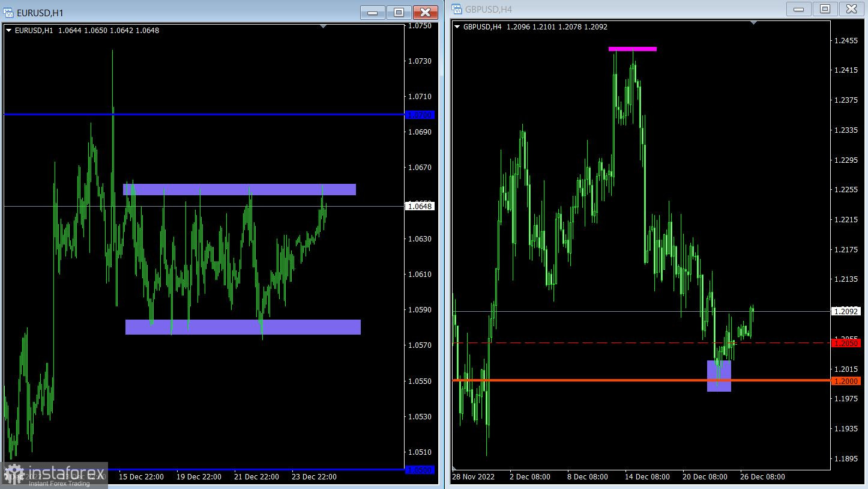The height and width of the screenshot is (489, 868).
Task: Select the red dashed line on GBPUSD
Action: pos(641,342)
